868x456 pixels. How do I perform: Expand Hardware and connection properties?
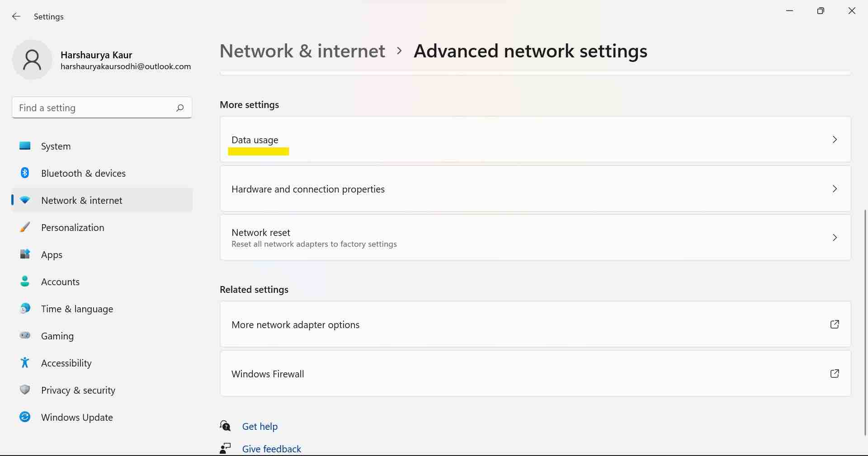533,189
